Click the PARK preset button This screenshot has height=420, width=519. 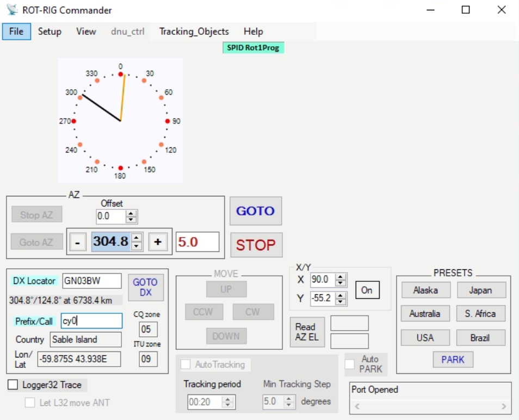coord(453,360)
